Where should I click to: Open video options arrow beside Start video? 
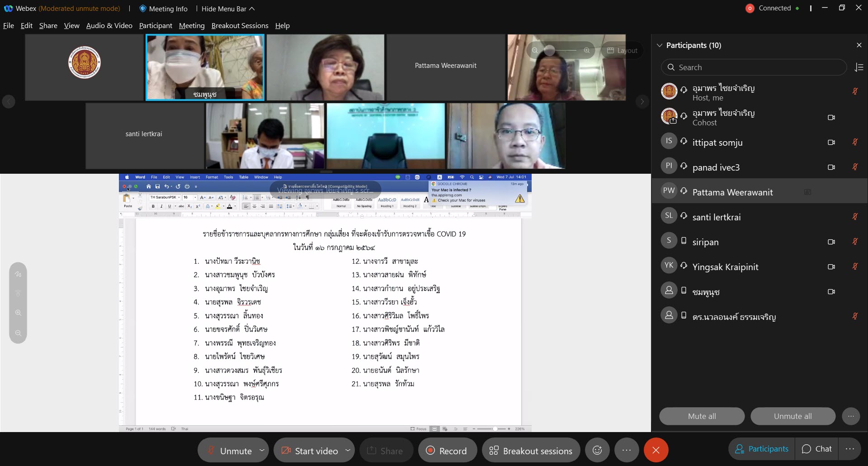348,450
